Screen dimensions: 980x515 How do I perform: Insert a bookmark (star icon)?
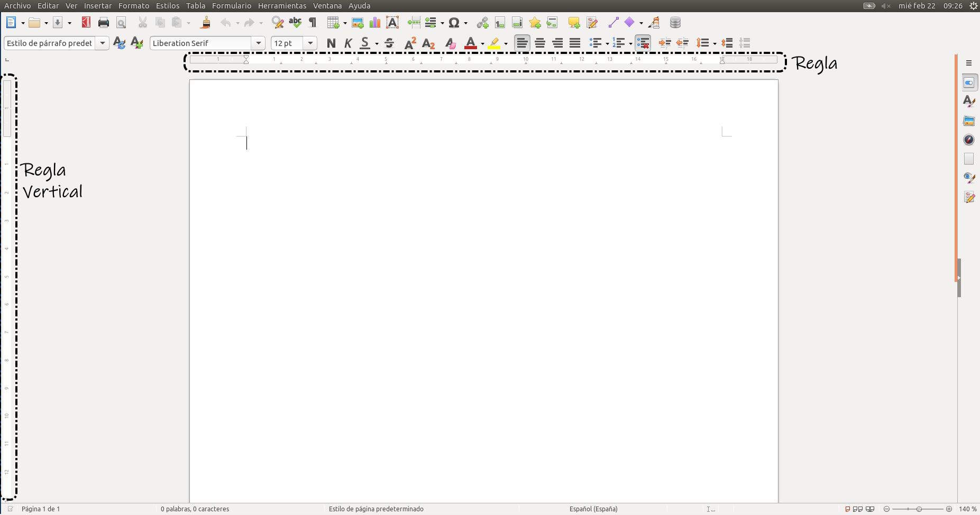535,23
